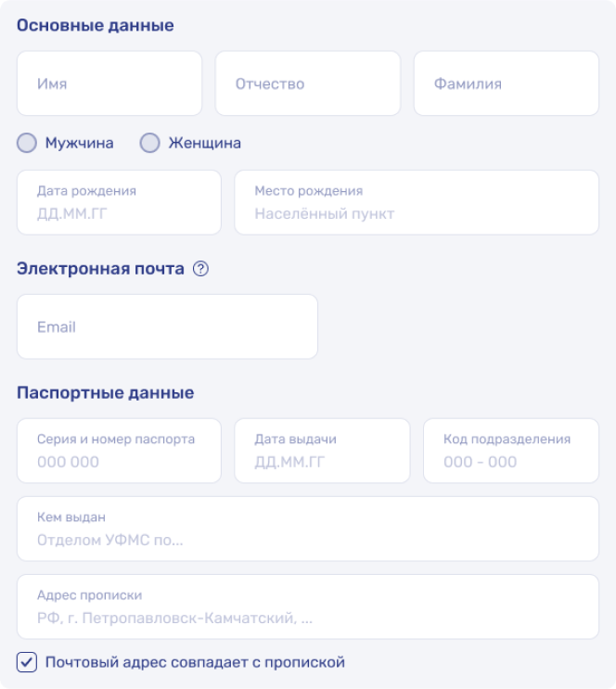Click into the Имя field
This screenshot has width=616, height=689.
pyautogui.click(x=109, y=83)
